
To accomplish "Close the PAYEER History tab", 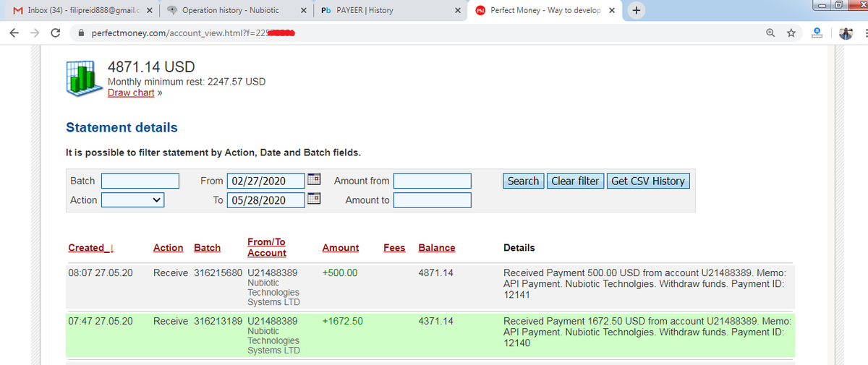I will coord(458,11).
